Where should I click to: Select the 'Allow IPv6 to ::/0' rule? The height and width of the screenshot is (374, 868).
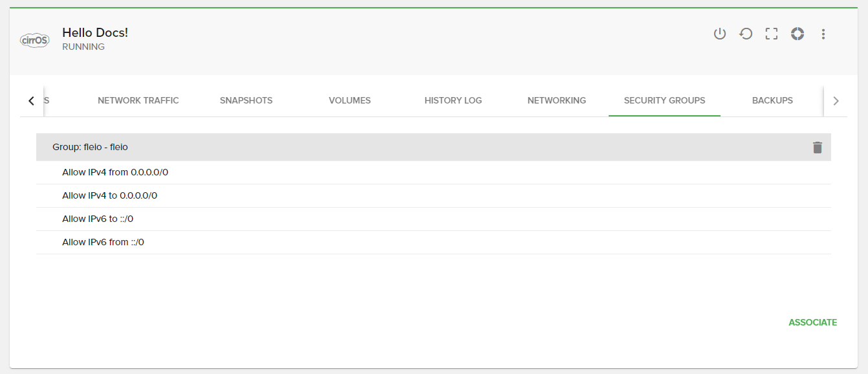98,219
